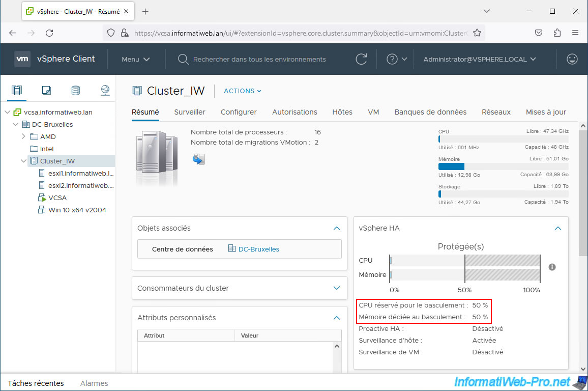Click the migrate VM icon under processor count
The height and width of the screenshot is (391, 588).
pos(199,159)
